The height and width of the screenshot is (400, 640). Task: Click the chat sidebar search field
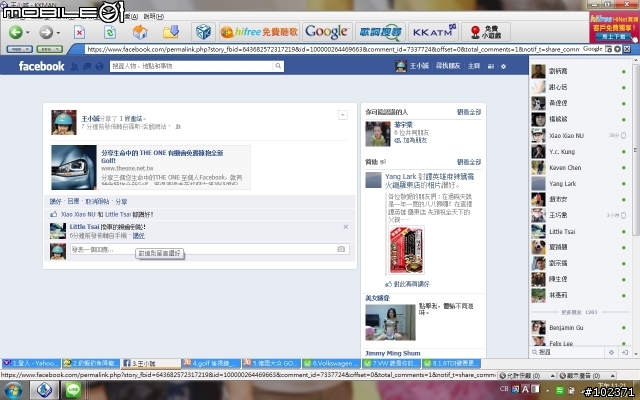(x=569, y=352)
